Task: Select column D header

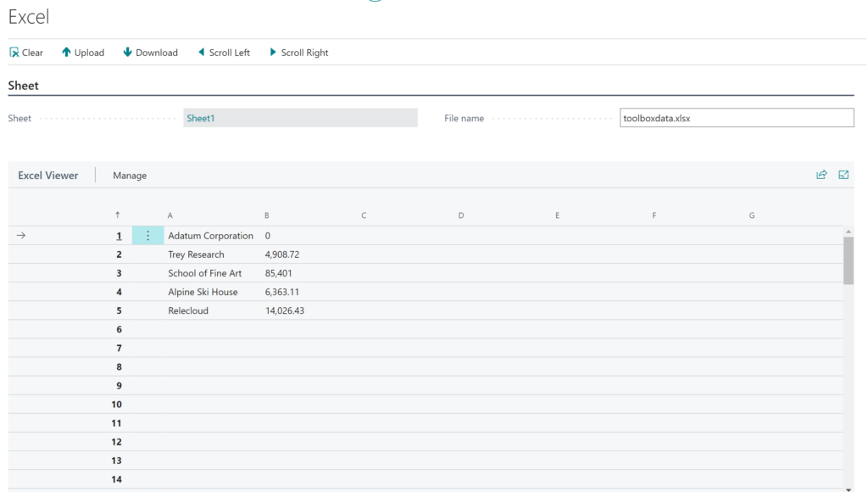Action: pyautogui.click(x=461, y=215)
